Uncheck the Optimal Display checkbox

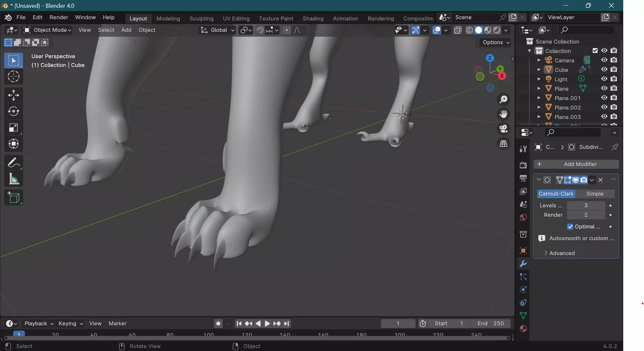click(570, 227)
